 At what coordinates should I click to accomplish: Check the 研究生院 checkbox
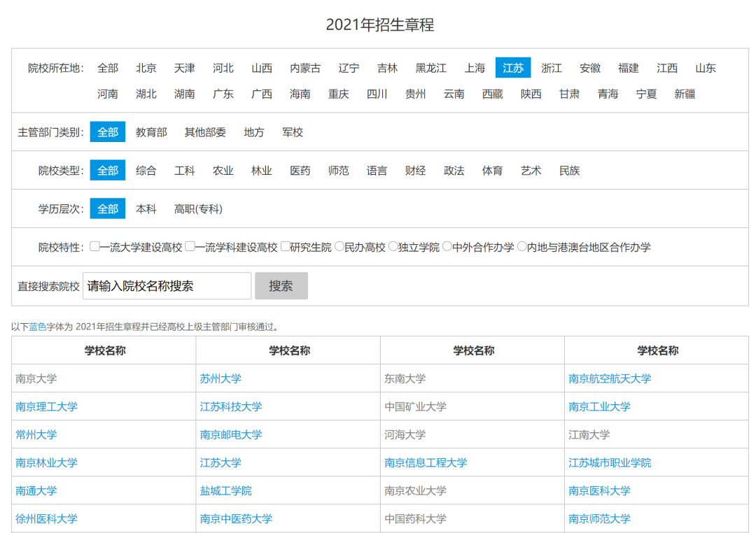(x=286, y=246)
